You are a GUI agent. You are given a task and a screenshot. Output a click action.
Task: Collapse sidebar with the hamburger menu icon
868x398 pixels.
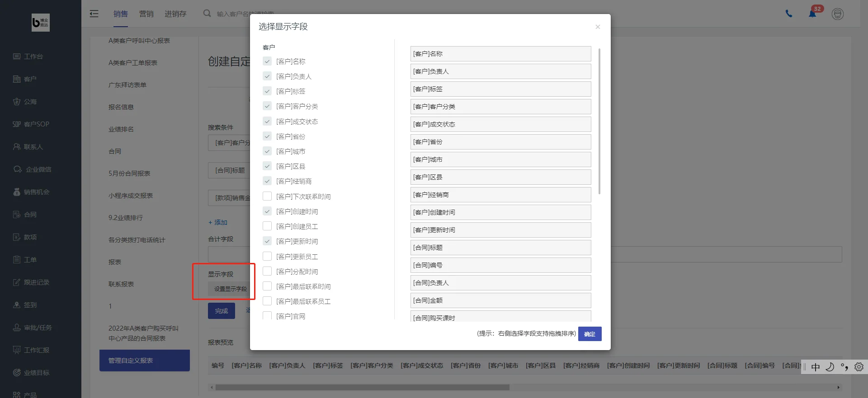94,14
